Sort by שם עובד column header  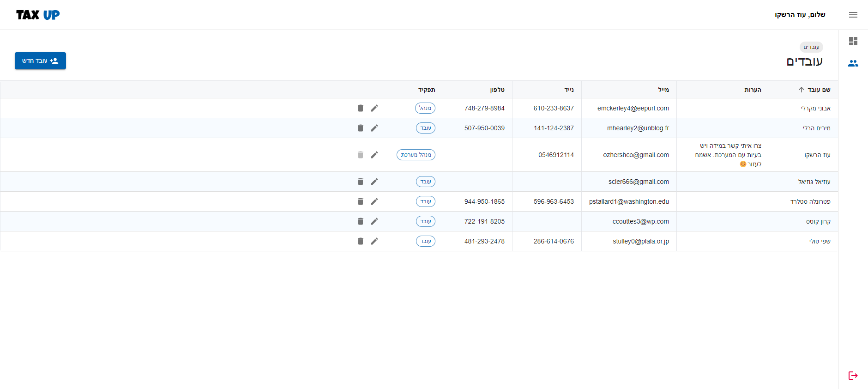click(x=818, y=90)
